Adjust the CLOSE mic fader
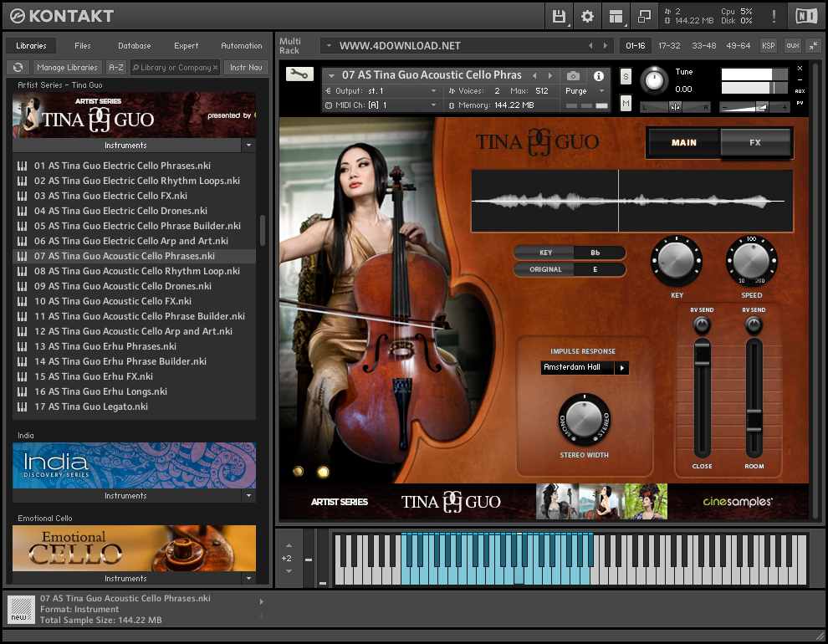828x644 pixels. (x=702, y=353)
